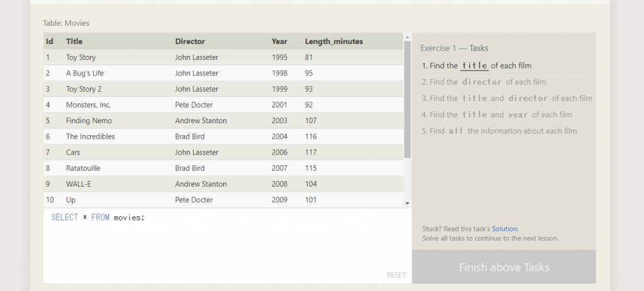Image resolution: width=644 pixels, height=291 pixels.
Task: Click the Monsters, Inc. title cell
Action: pos(88,105)
